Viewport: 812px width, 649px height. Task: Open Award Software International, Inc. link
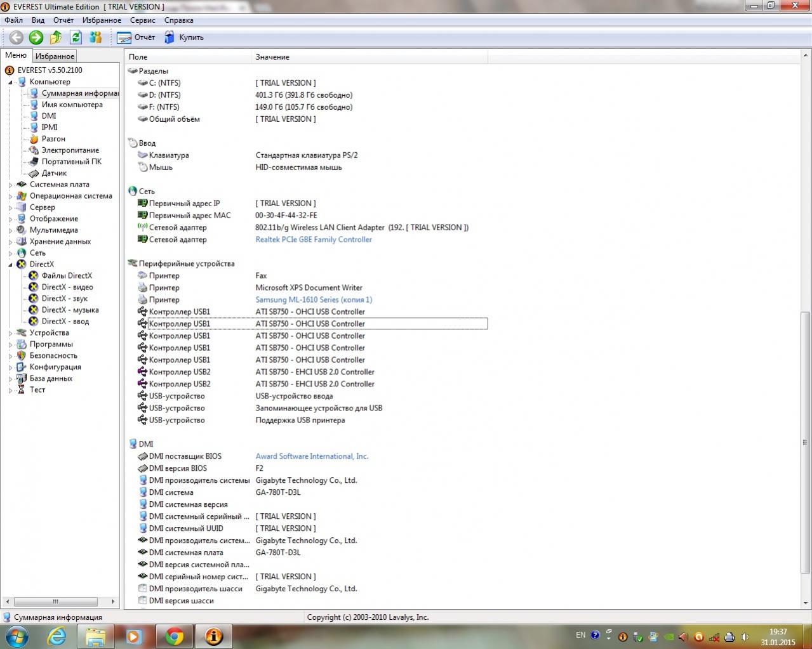[x=312, y=457]
